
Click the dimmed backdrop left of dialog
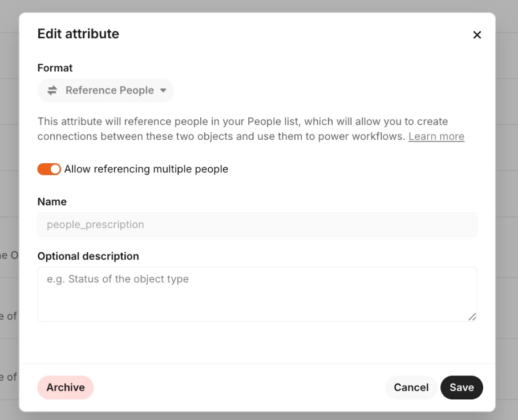click(x=9, y=171)
